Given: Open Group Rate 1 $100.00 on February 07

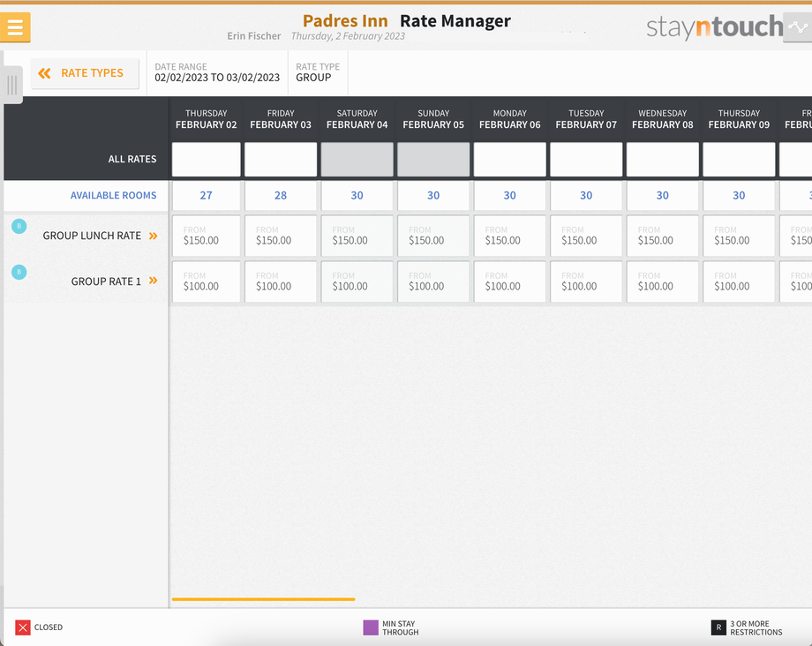Looking at the screenshot, I should [586, 282].
